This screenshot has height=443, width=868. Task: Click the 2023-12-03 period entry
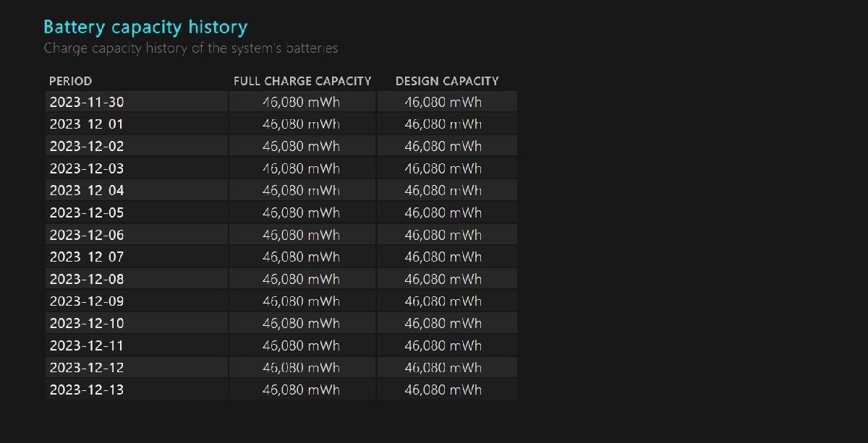pos(87,168)
